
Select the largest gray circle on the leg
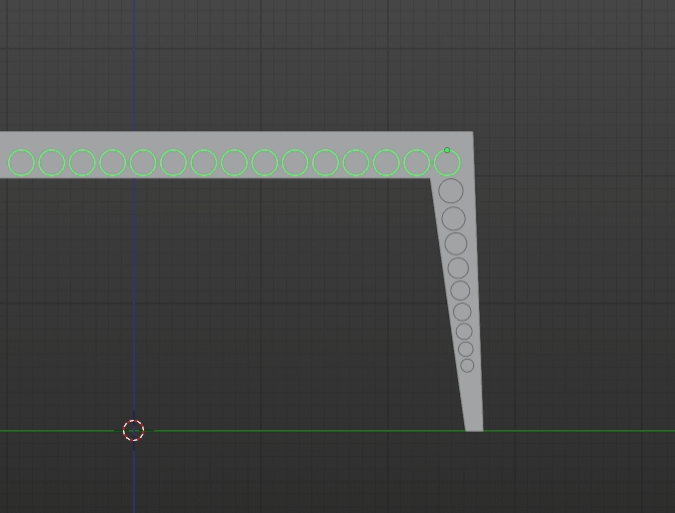tap(451, 191)
